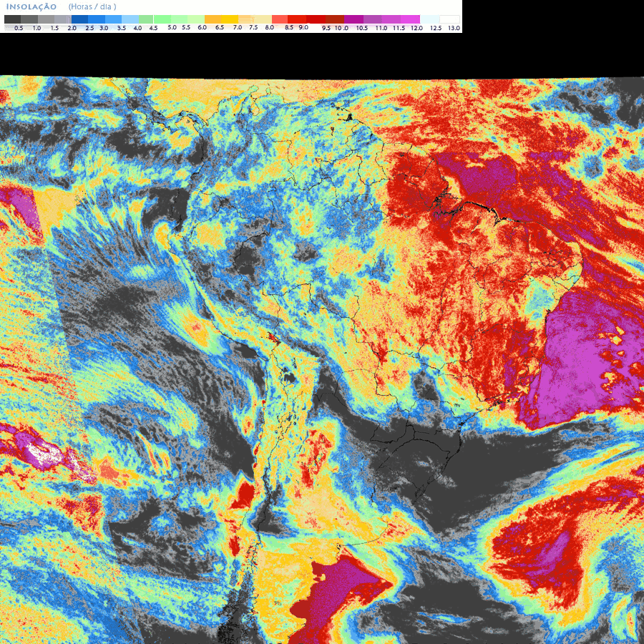Click the '6.5' scale label
This screenshot has width=644, height=644.
pyautogui.click(x=220, y=27)
